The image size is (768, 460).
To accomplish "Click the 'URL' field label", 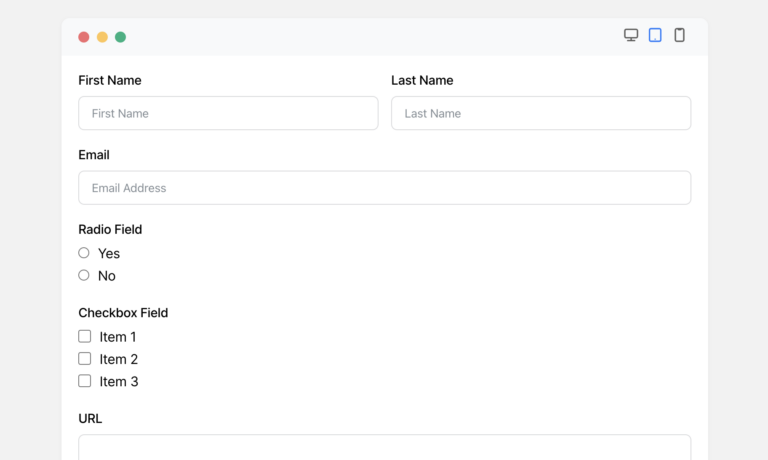I will coord(90,418).
